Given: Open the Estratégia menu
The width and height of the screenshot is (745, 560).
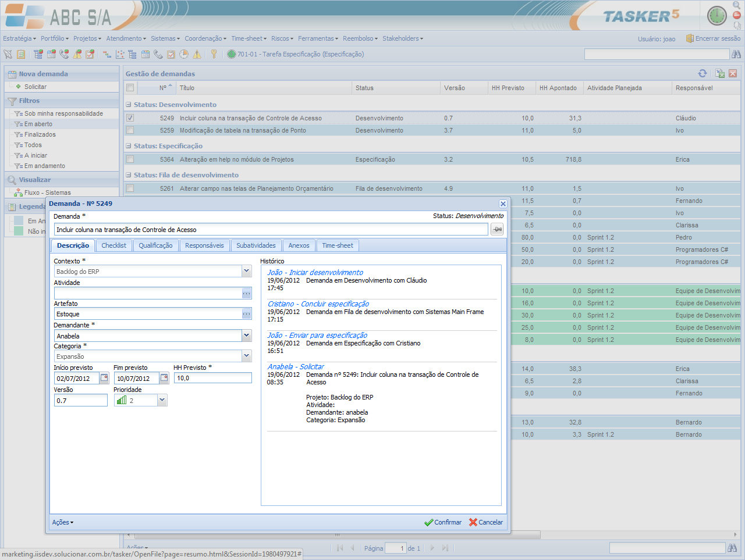Looking at the screenshot, I should [19, 38].
